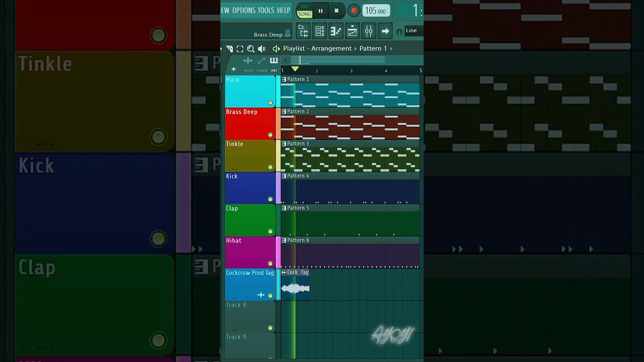Click the Pattern 5 clip menu icon
644x362 pixels.
(284, 208)
